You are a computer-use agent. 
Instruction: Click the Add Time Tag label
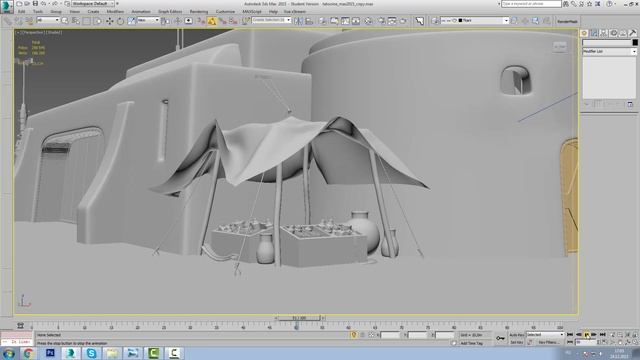[471, 343]
